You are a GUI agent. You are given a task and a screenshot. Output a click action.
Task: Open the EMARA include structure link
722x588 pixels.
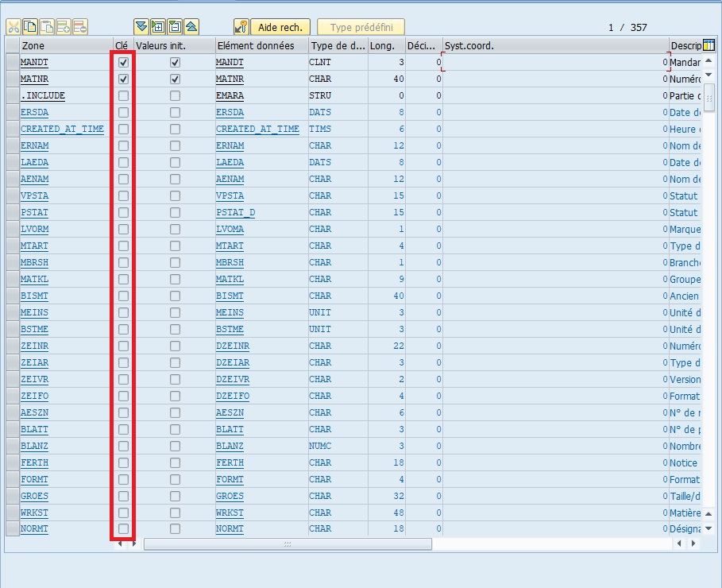tap(230, 95)
